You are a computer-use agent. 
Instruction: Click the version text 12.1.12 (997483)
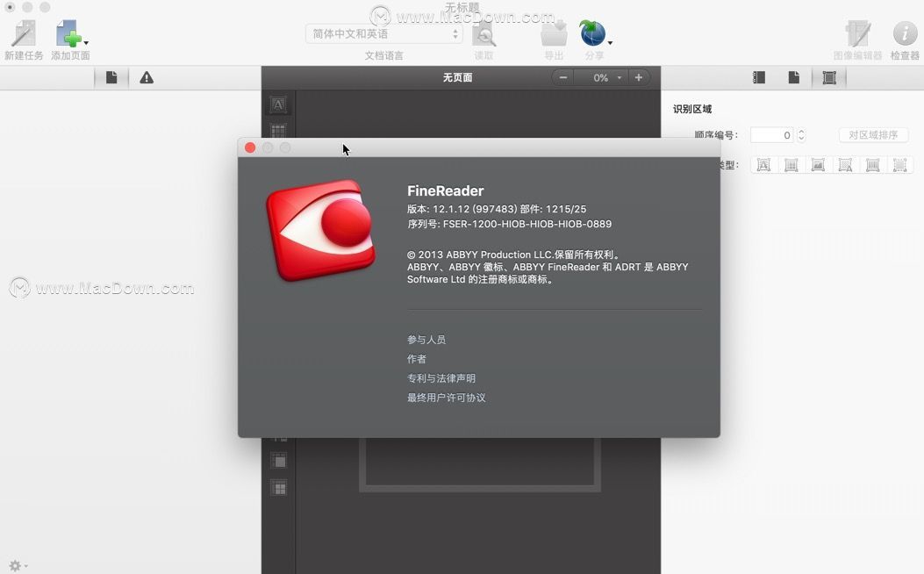coord(475,209)
